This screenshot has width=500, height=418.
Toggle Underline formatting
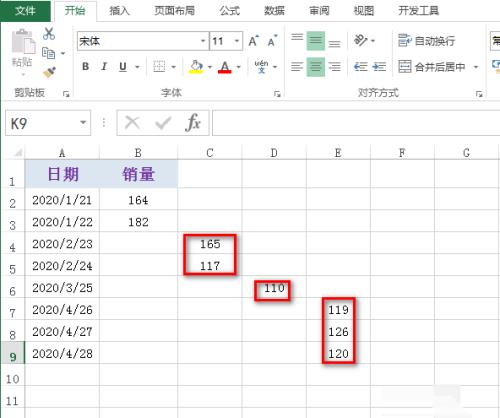[x=123, y=67]
